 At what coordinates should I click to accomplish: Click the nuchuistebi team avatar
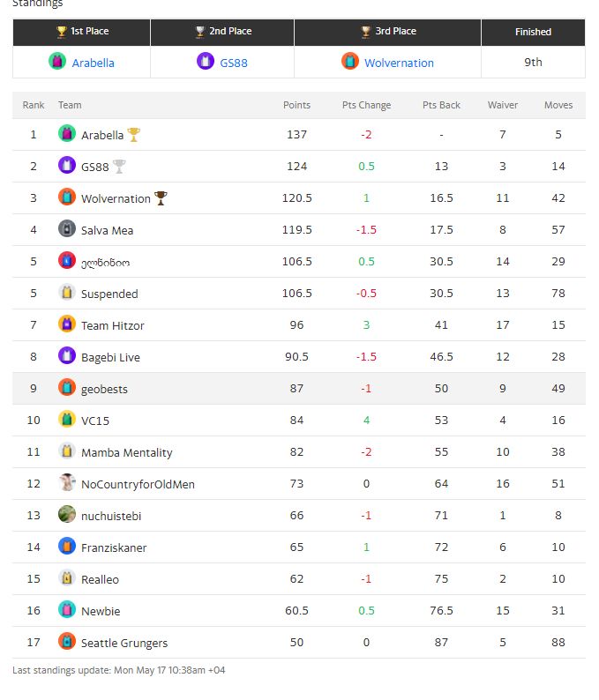[x=67, y=515]
